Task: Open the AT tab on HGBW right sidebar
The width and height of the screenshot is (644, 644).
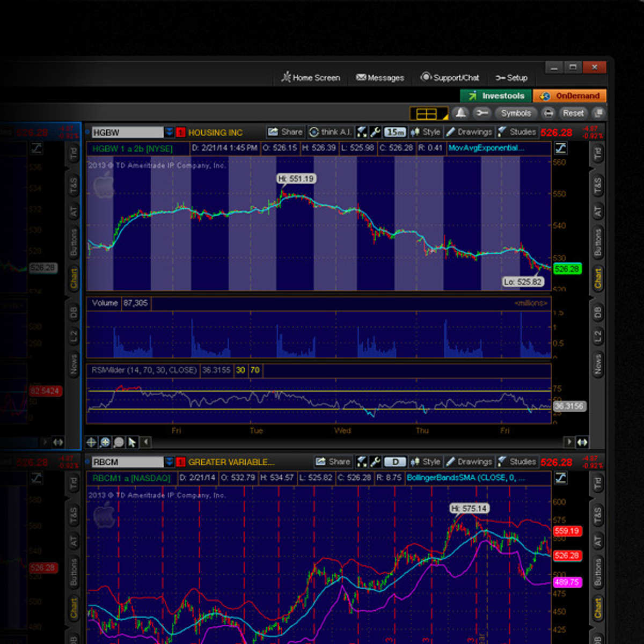Action: pos(597,212)
